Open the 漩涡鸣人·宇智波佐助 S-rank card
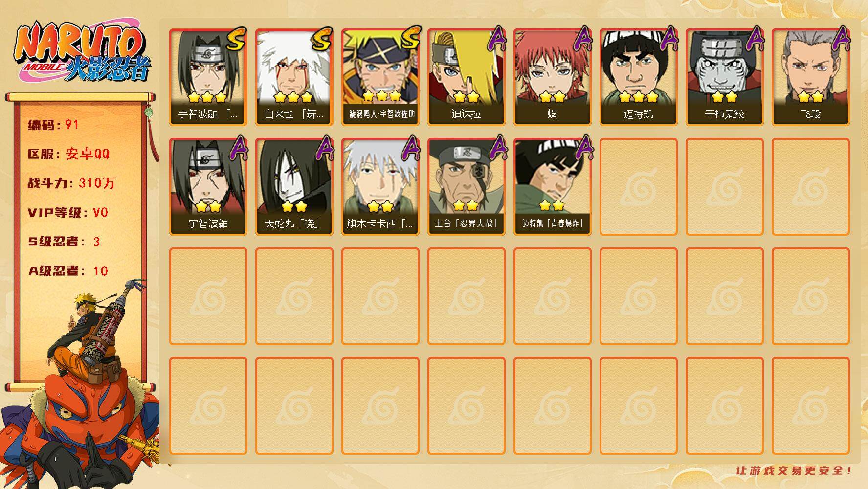The image size is (868, 489). [380, 77]
